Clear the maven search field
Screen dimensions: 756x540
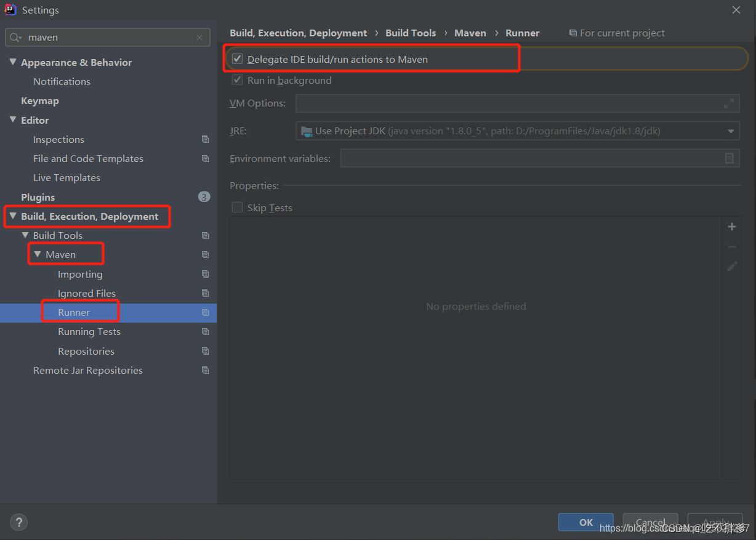pyautogui.click(x=199, y=38)
